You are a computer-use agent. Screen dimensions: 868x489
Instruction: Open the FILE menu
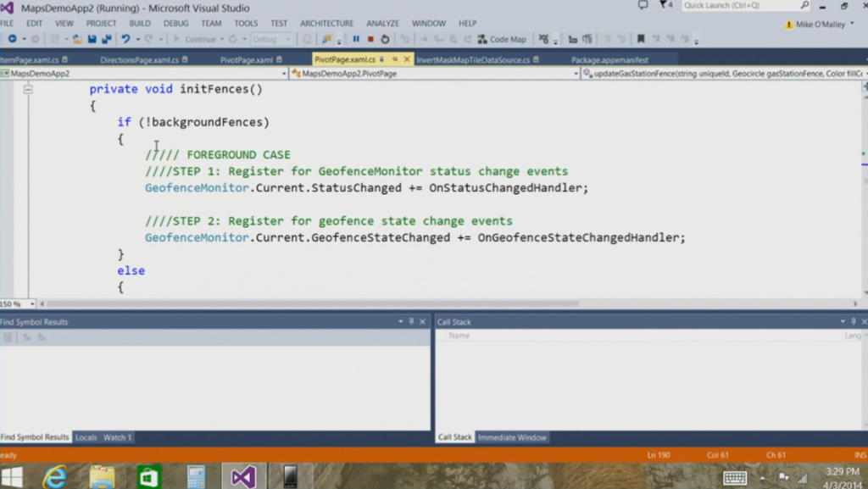[7, 23]
